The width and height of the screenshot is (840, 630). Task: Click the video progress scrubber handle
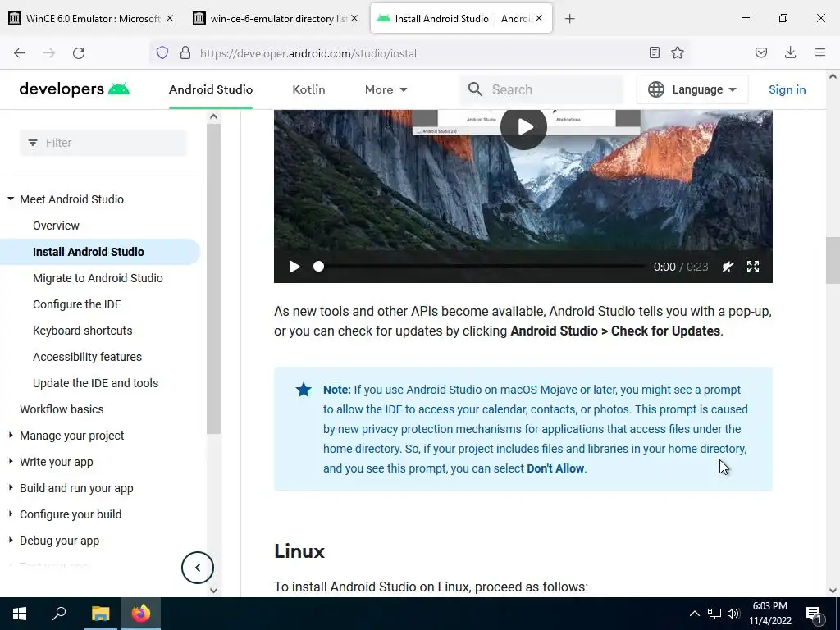319,267
